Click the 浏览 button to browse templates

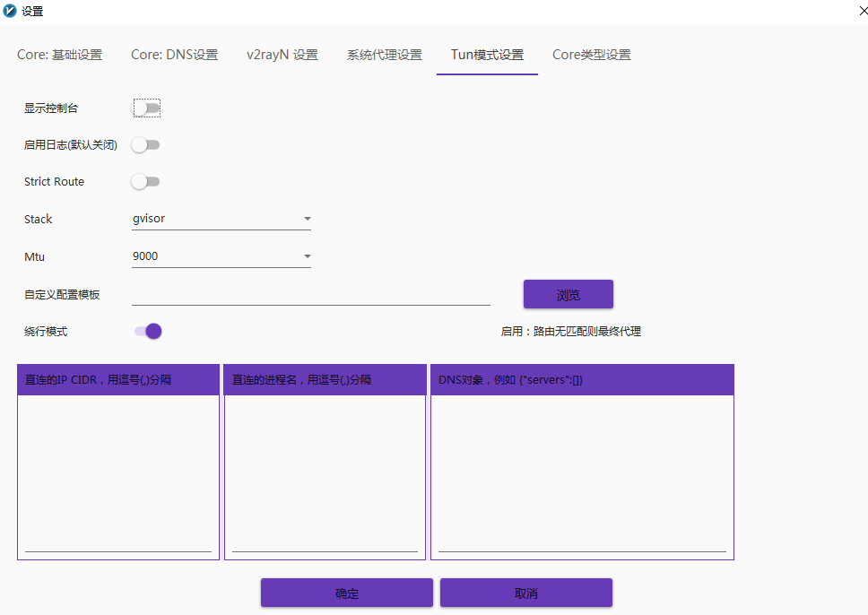coord(568,294)
